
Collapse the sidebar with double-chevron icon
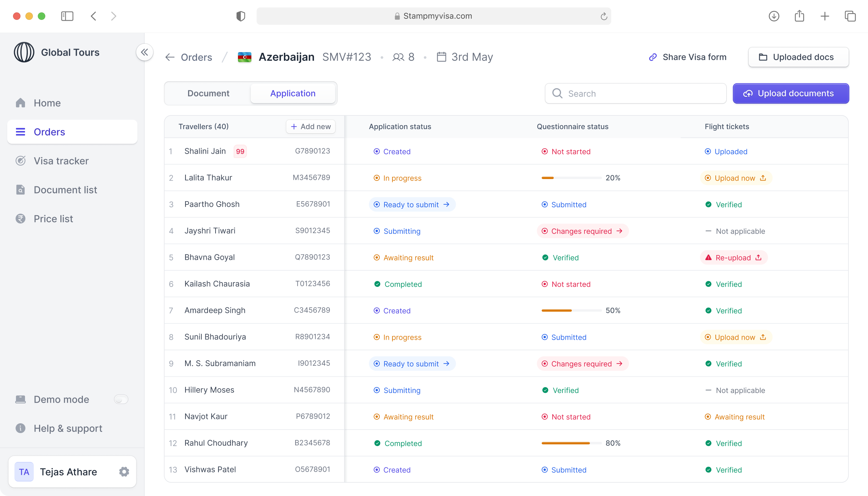pyautogui.click(x=144, y=52)
